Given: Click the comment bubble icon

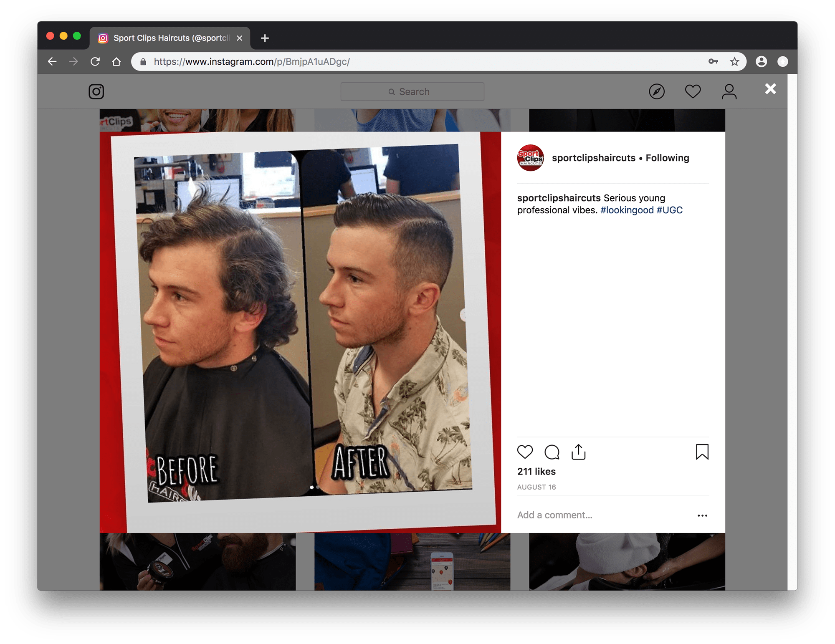Looking at the screenshot, I should point(552,452).
